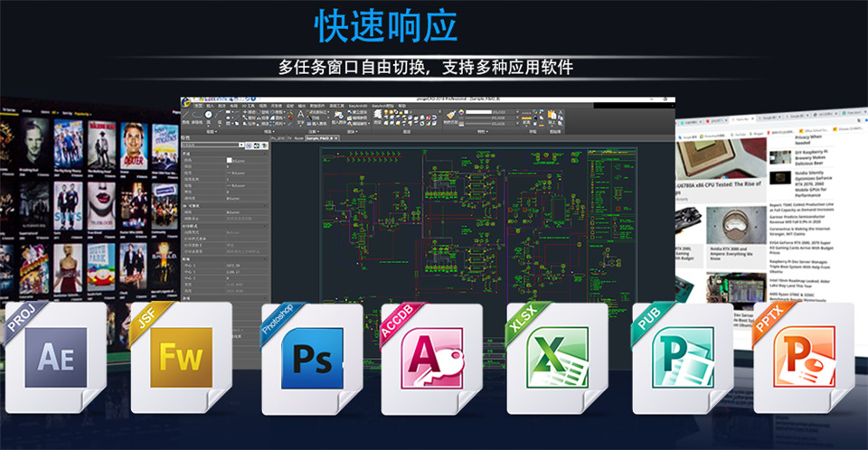Image resolution: width=868 pixels, height=450 pixels.
Task: Click the quick select icon in Properties panel
Action: [265, 145]
